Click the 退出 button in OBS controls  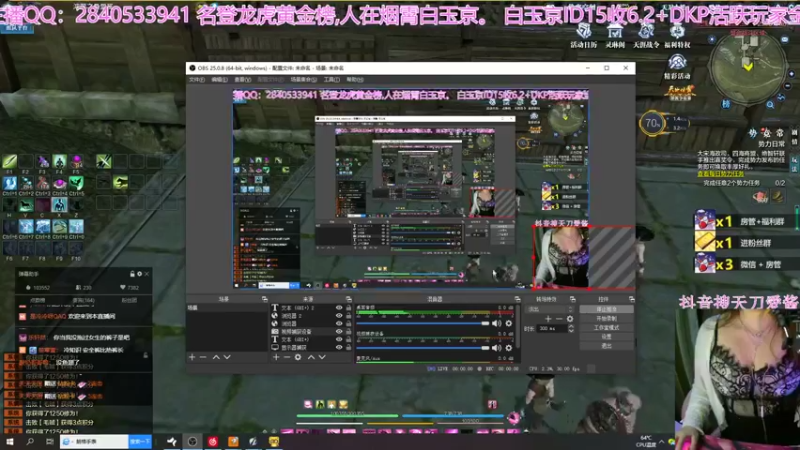tap(606, 346)
